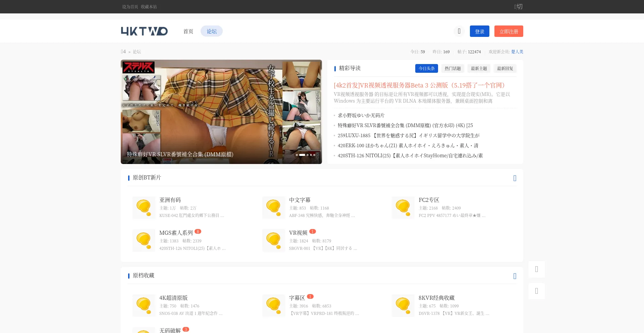Click the lower floating side button
Screen dimensions: 644x333
pyautogui.click(x=537, y=291)
